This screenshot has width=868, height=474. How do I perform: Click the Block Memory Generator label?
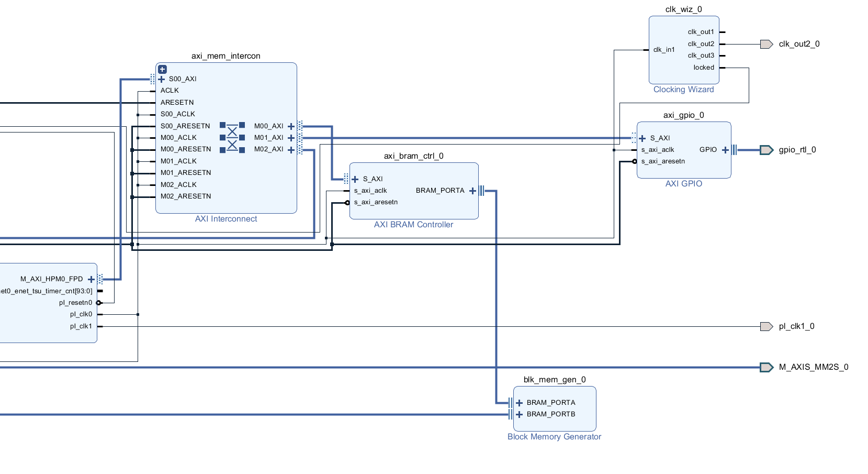(555, 437)
